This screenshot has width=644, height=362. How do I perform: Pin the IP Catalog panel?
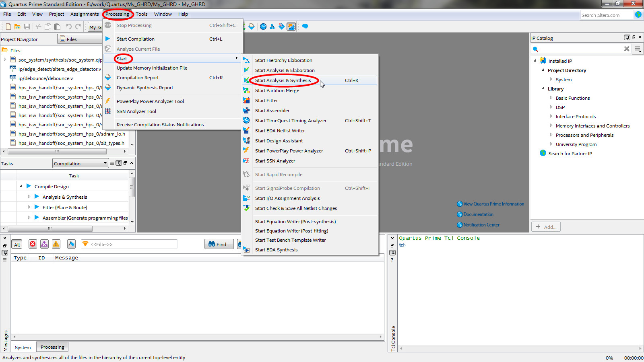[627, 37]
